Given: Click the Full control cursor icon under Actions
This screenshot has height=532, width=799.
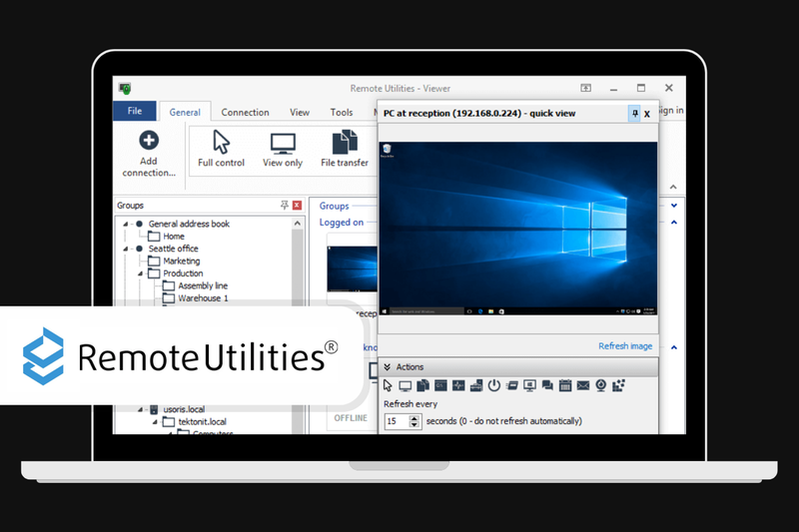Looking at the screenshot, I should tap(388, 386).
